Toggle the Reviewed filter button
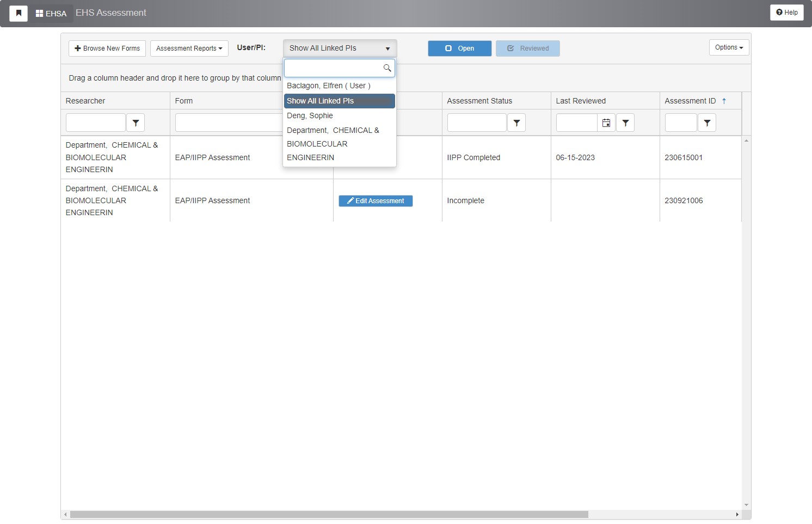The height and width of the screenshot is (524, 812). (528, 48)
